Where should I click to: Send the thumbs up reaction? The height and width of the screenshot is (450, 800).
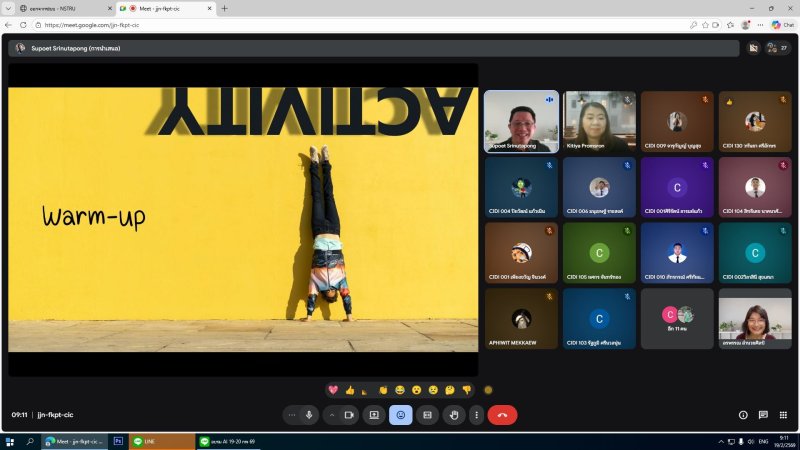coord(350,389)
